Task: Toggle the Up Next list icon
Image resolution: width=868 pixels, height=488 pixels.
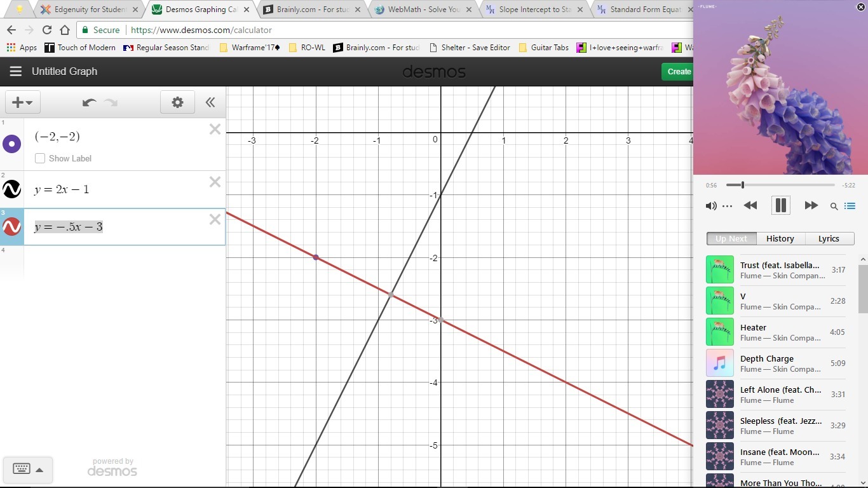Action: click(x=850, y=206)
